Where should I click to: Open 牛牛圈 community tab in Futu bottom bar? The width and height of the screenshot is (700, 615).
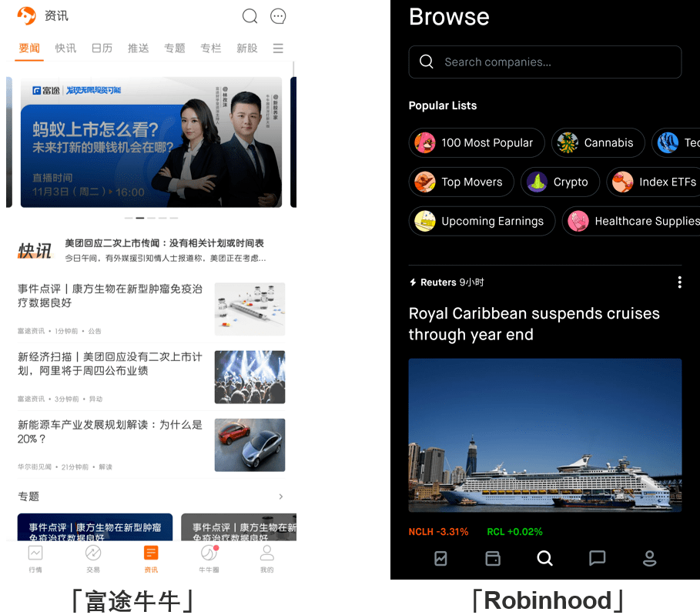coord(209,559)
